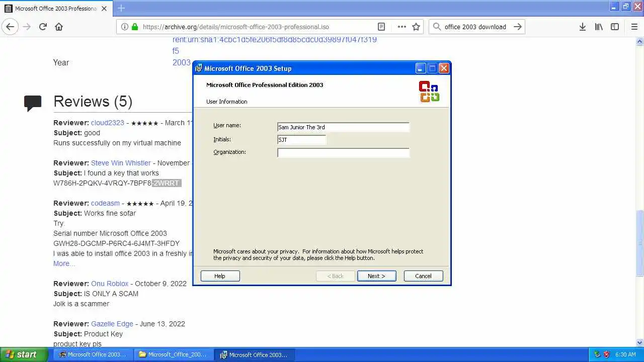The width and height of the screenshot is (644, 362).
Task: Focus the User name field
Action: tap(343, 127)
